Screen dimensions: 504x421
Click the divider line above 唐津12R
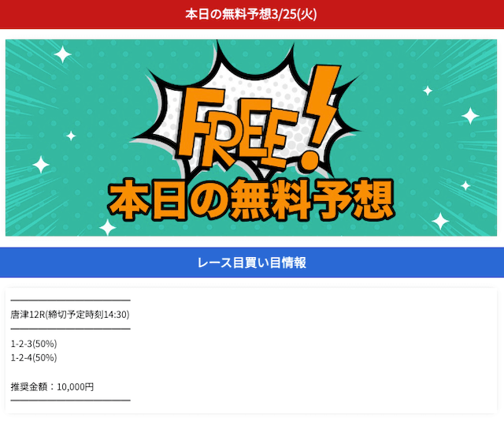(x=70, y=300)
